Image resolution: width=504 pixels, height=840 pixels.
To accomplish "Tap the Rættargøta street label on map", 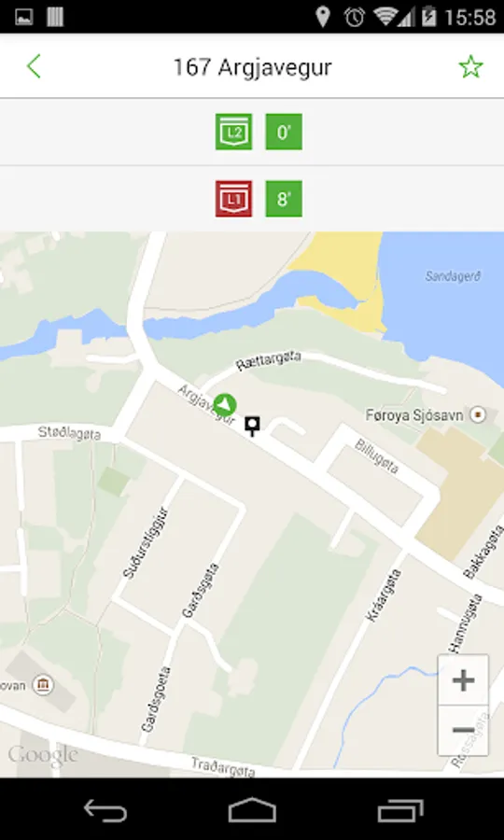I will [269, 360].
